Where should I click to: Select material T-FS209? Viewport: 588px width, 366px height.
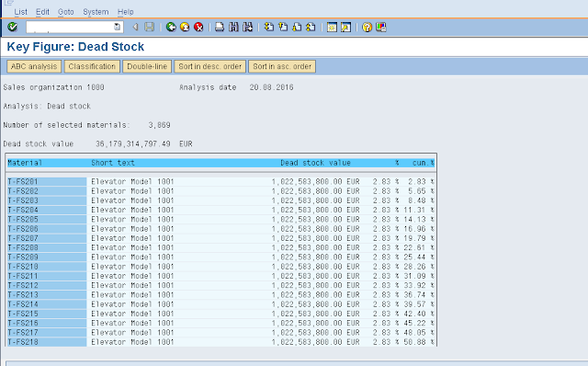tap(47, 257)
